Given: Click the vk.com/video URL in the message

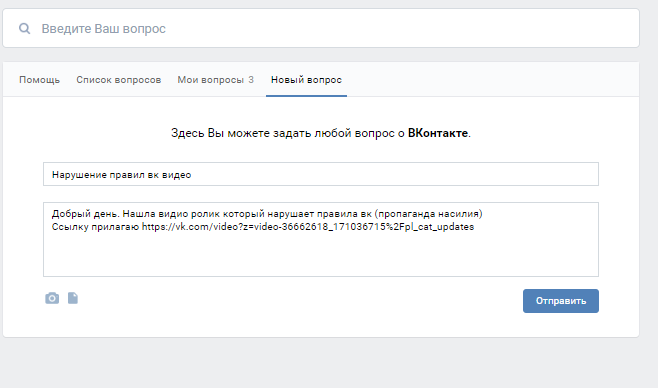Looking at the screenshot, I should (308, 227).
